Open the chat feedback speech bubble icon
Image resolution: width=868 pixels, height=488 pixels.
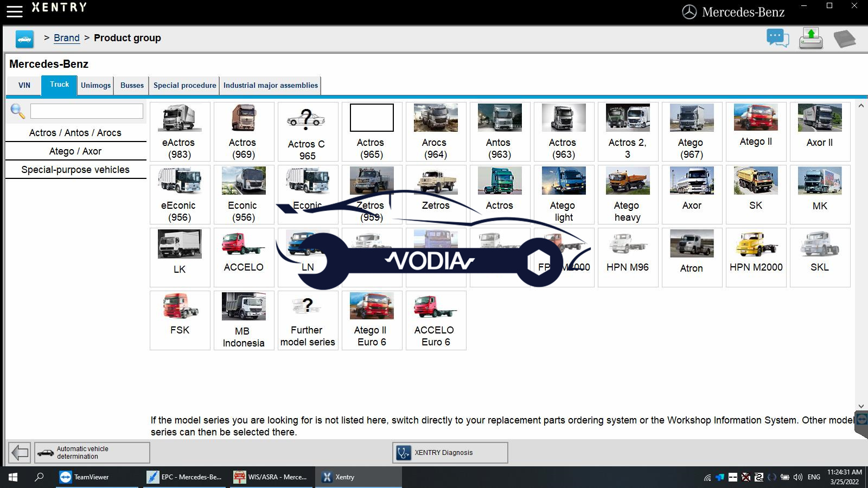click(x=777, y=38)
